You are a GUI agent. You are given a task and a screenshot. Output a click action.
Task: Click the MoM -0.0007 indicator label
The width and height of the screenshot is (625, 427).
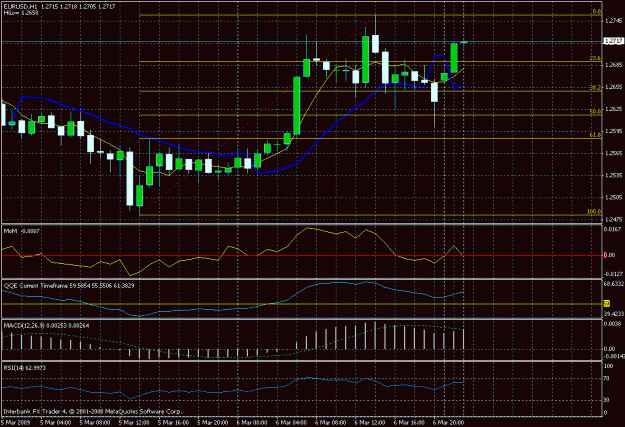pyautogui.click(x=22, y=231)
